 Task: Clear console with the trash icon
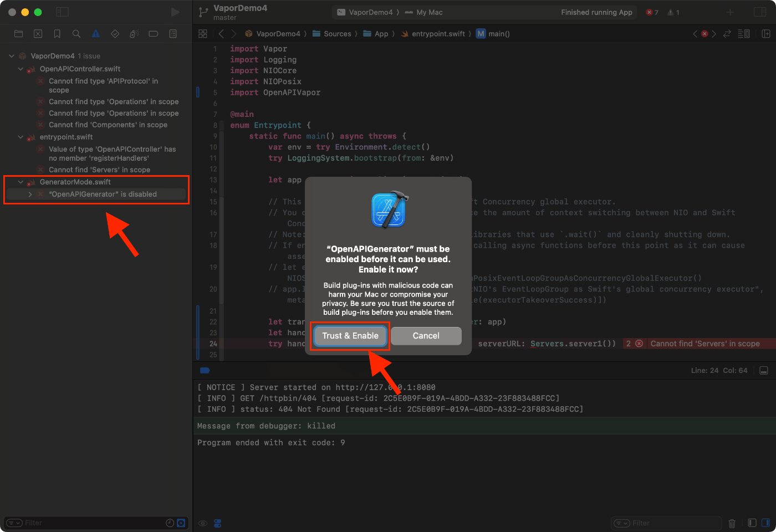732,523
